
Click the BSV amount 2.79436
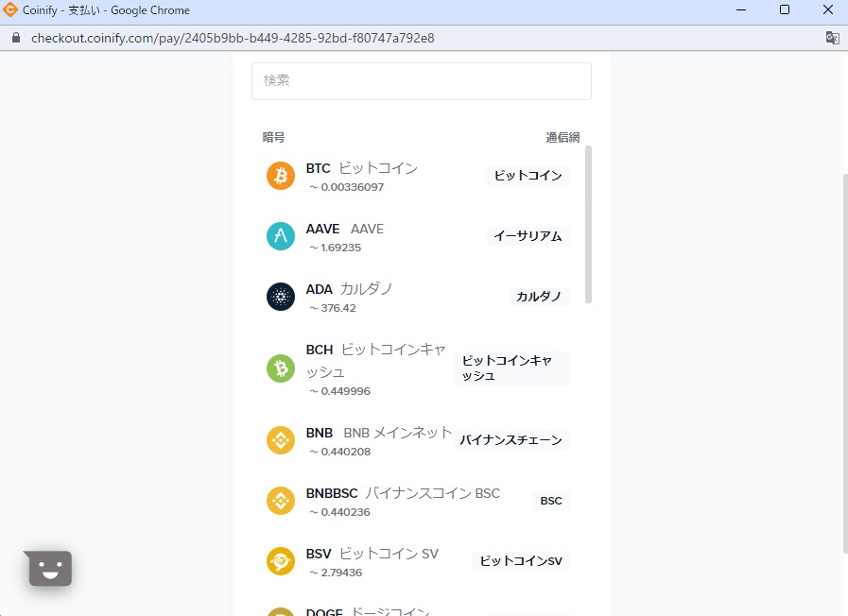[336, 573]
